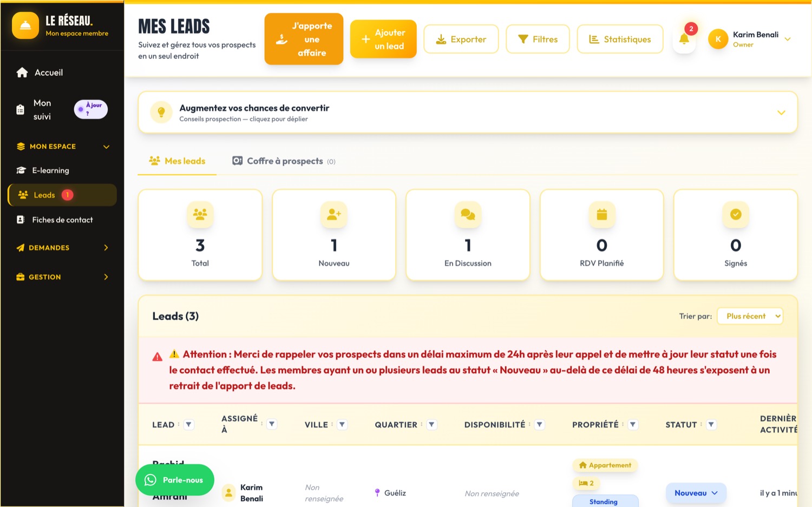812x507 pixels.
Task: Open the STATUT column filter
Action: pyautogui.click(x=711, y=425)
